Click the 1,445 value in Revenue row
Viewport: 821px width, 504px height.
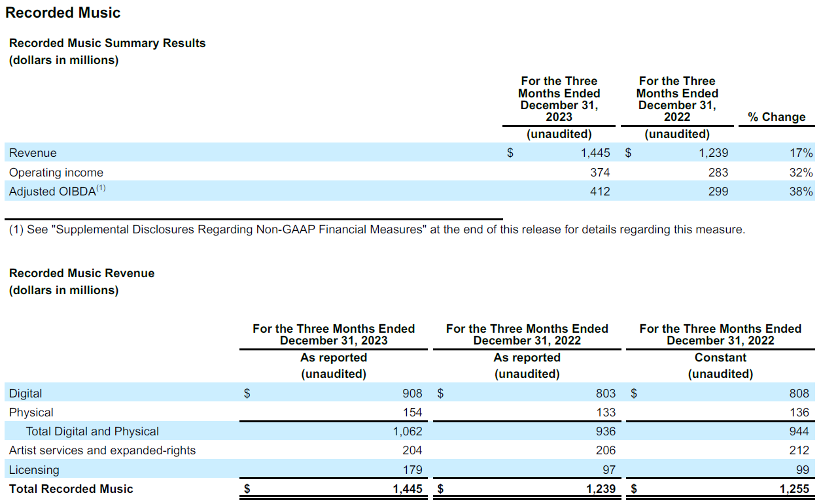595,153
